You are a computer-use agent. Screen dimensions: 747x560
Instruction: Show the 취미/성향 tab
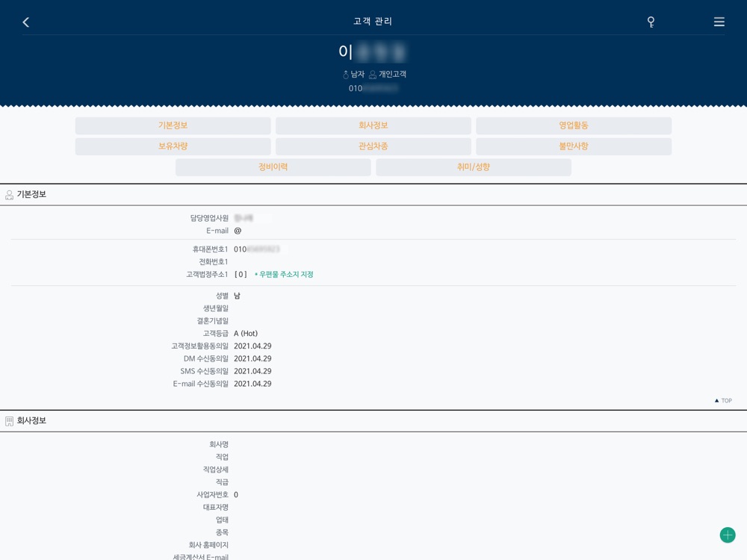coord(473,167)
